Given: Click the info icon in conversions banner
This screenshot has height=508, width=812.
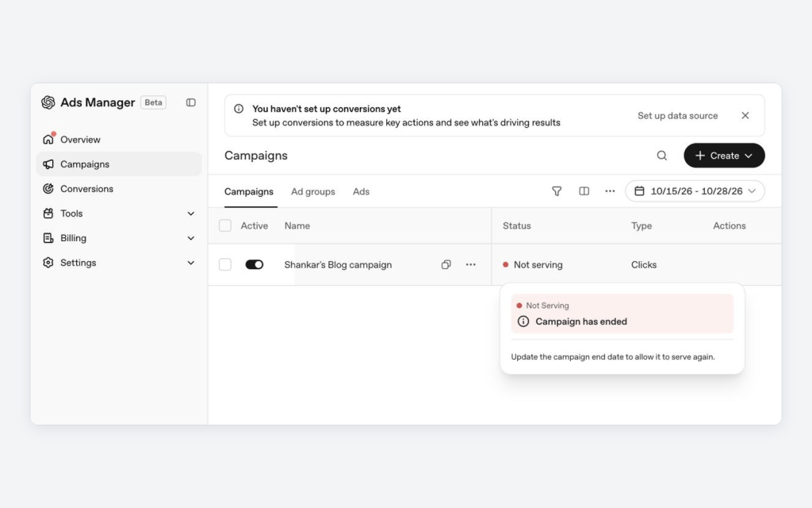Looking at the screenshot, I should (239, 109).
